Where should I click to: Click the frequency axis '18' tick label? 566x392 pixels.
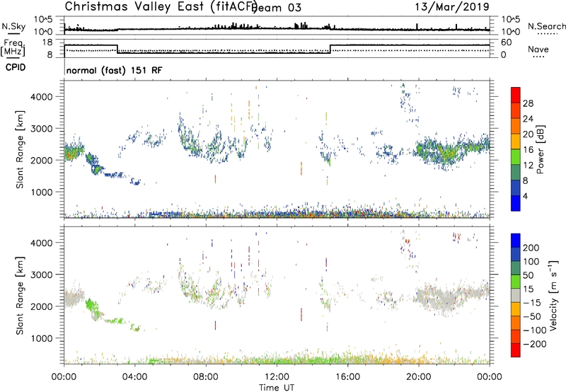[48, 42]
